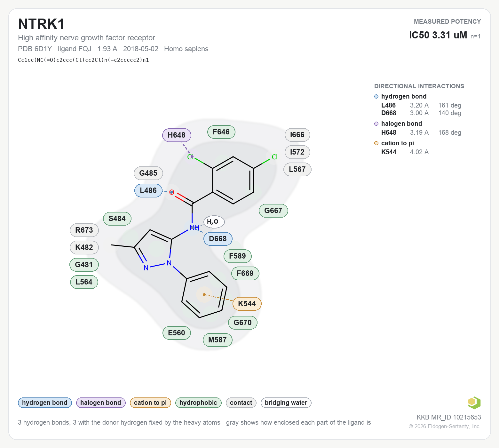Select residue I666 in the diagram

(297, 135)
